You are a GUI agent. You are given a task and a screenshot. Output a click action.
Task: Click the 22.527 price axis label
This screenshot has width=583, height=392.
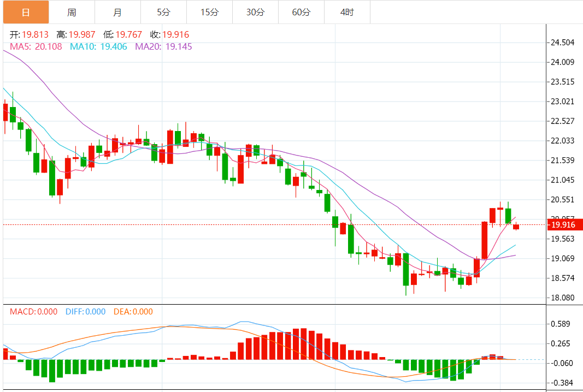coord(563,121)
